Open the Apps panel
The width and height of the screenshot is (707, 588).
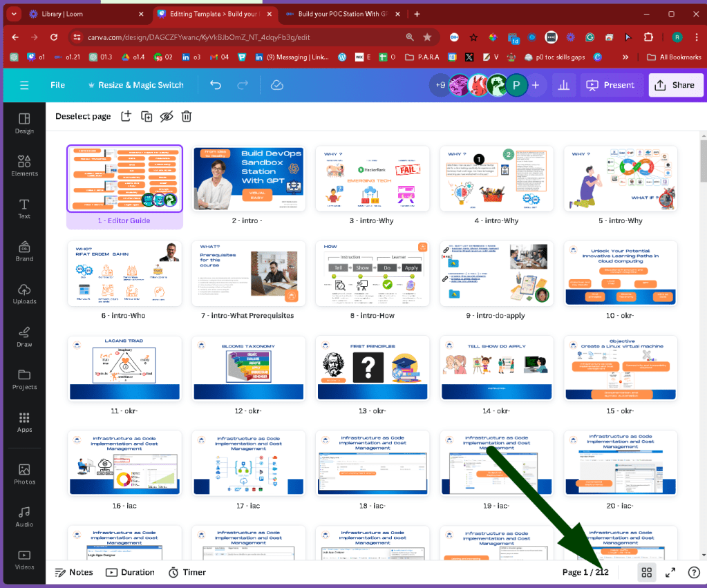pos(24,422)
